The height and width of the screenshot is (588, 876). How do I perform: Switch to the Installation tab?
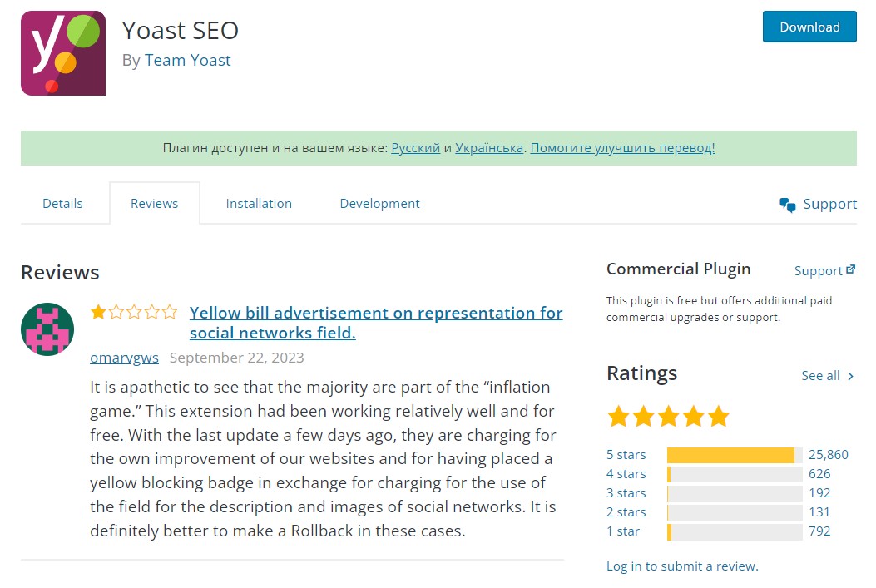click(x=259, y=203)
